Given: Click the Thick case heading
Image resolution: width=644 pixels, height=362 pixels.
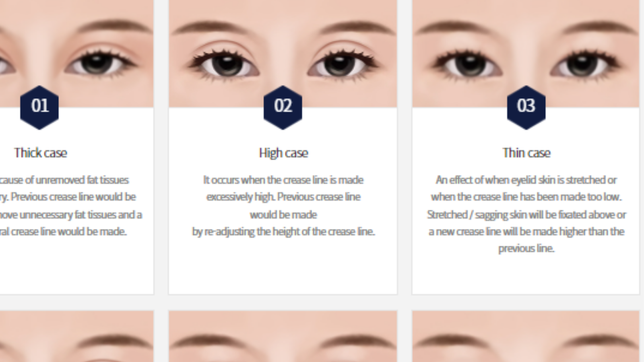Looking at the screenshot, I should (41, 153).
